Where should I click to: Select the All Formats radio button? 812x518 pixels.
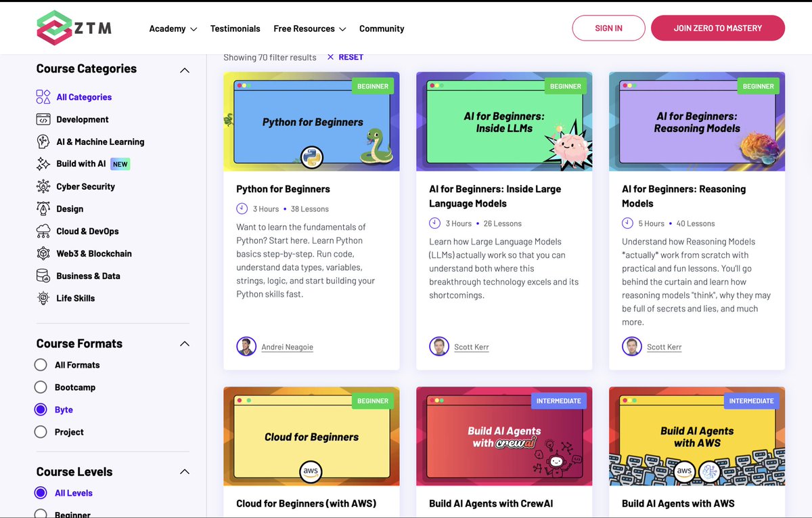(41, 365)
